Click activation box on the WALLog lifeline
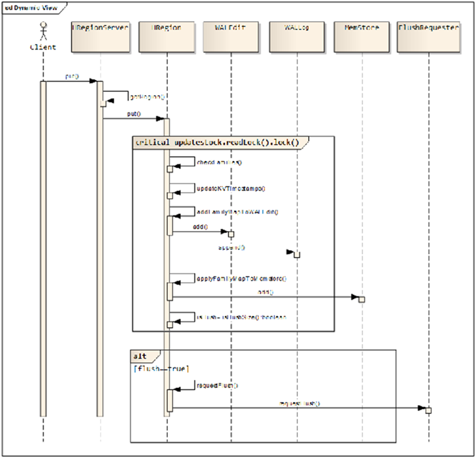Viewport: 476px width, 458px height. pos(297,254)
